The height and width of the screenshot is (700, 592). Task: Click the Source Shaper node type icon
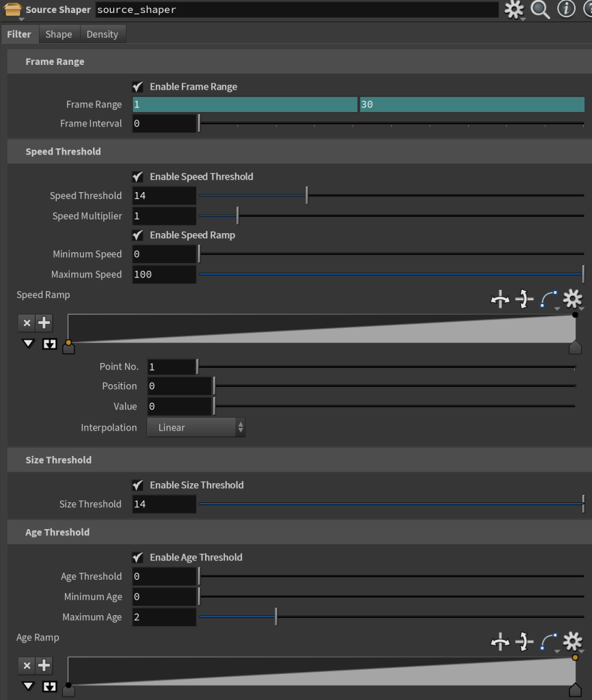(12, 10)
